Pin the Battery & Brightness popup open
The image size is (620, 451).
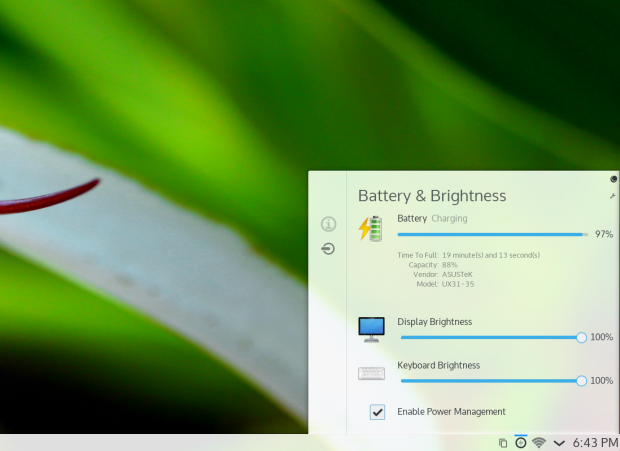[x=613, y=180]
